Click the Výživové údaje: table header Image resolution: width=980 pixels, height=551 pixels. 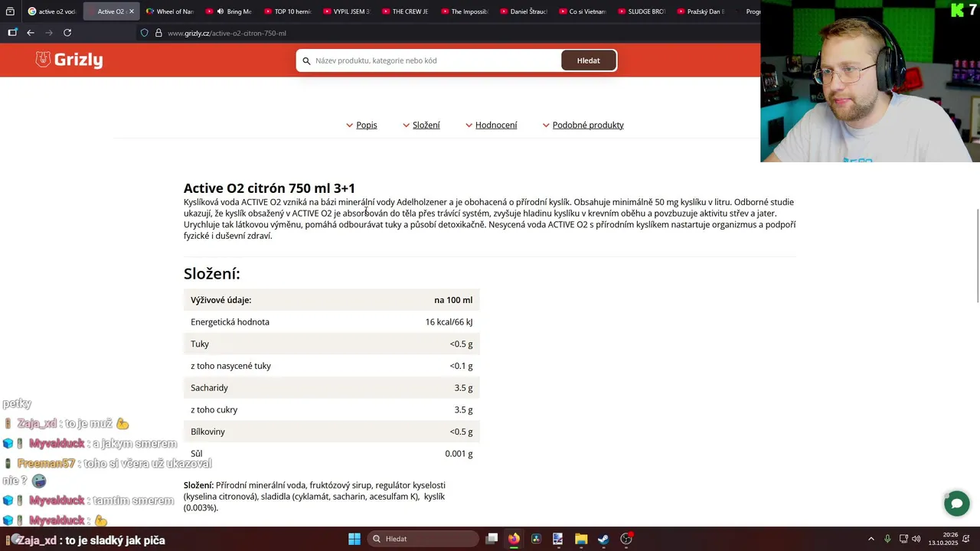coord(220,300)
